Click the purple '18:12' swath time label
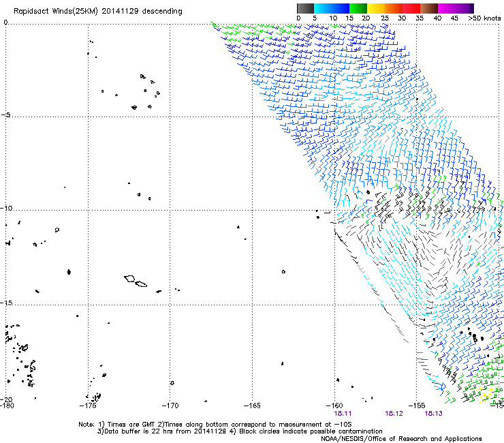This screenshot has width=504, height=443. point(394,414)
